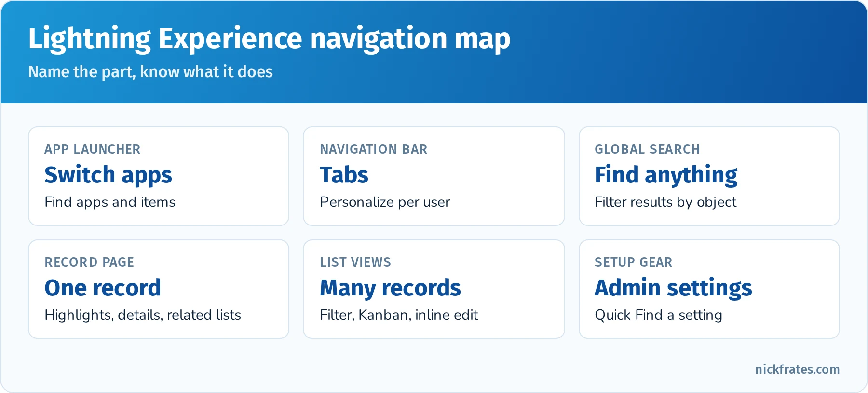
Task: Click 'Quick Find a setting' text
Action: pos(658,315)
